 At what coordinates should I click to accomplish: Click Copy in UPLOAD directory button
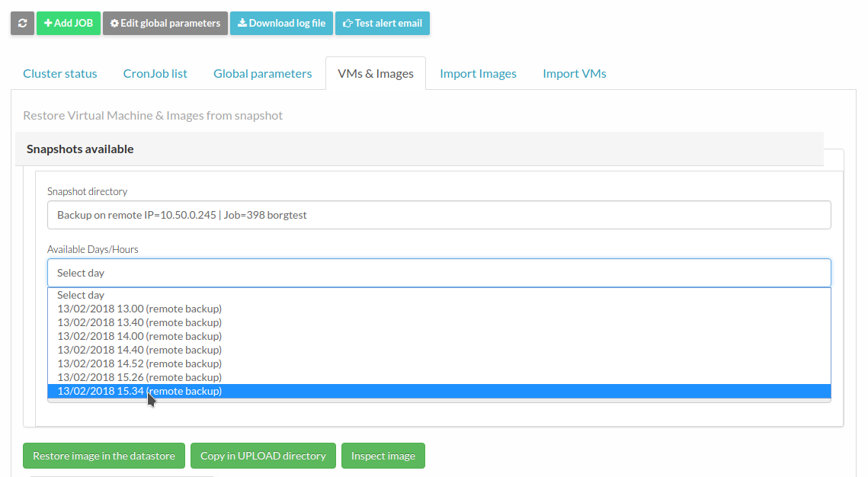[x=263, y=456]
